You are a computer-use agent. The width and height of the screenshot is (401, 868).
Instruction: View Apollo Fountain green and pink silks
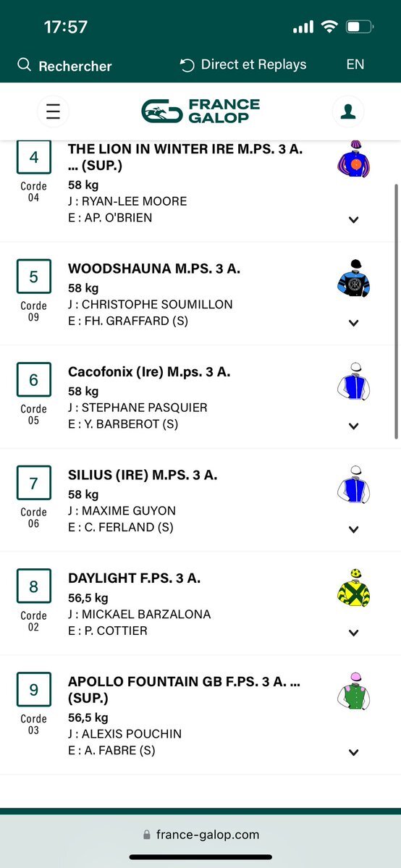(x=354, y=691)
